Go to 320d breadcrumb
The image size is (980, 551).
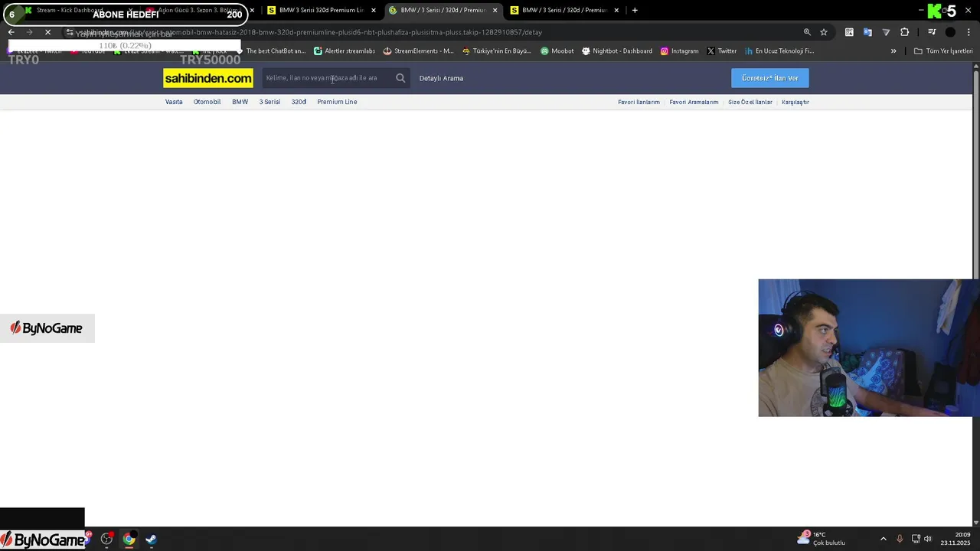[x=299, y=102]
